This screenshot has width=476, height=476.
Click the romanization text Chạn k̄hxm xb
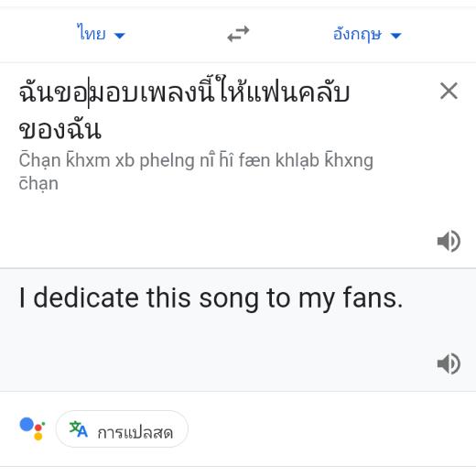[77, 160]
